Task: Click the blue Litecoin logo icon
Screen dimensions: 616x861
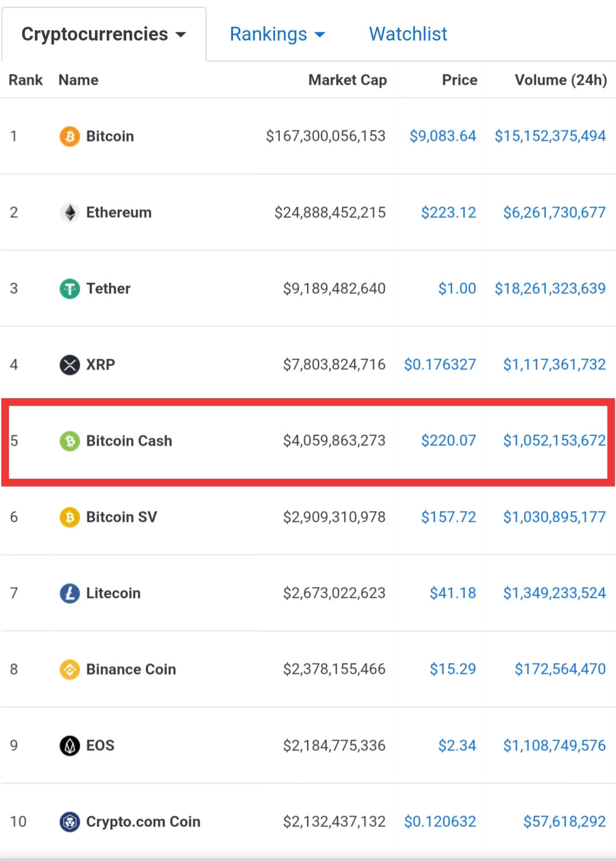Action: (70, 593)
